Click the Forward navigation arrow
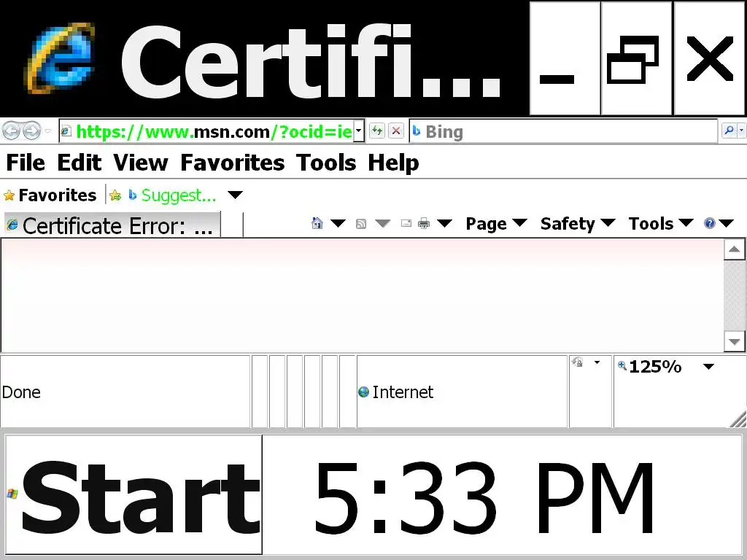747x560 pixels. (x=32, y=131)
